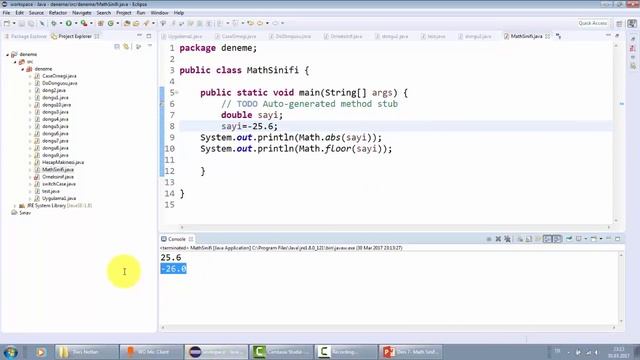Click the Open Perspective icon near Quick Access
This screenshot has height=360, width=640.
[x=619, y=24]
